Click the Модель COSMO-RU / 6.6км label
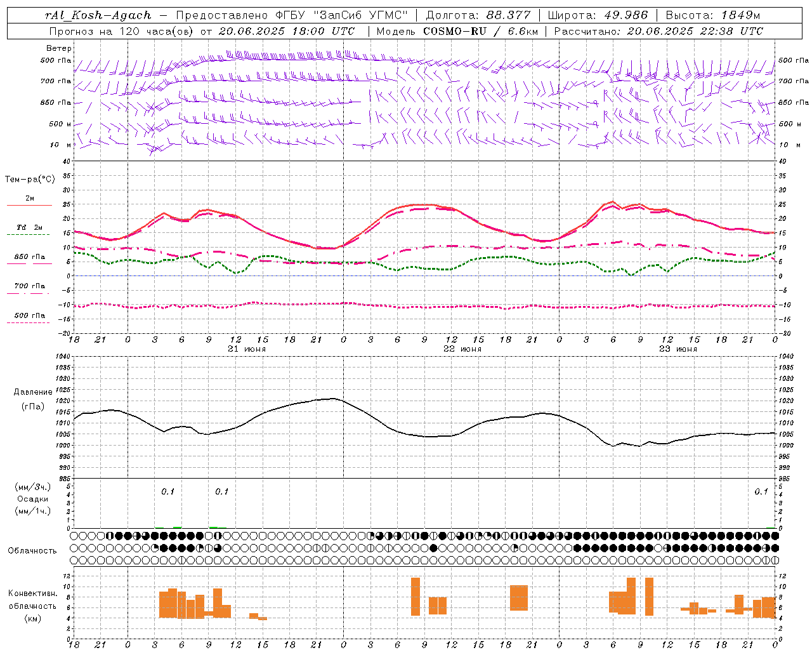The width and height of the screenshot is (812, 650). point(457,31)
